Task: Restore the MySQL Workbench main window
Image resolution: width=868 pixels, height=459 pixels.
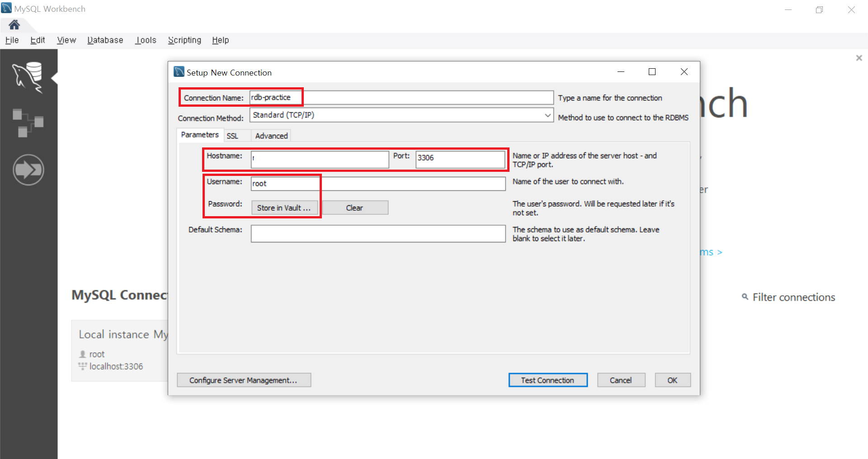Action: pyautogui.click(x=819, y=9)
